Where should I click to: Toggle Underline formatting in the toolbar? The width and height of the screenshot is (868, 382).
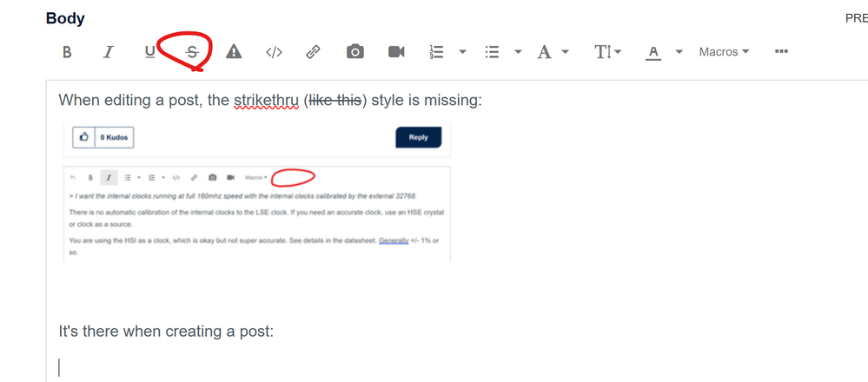[x=150, y=52]
